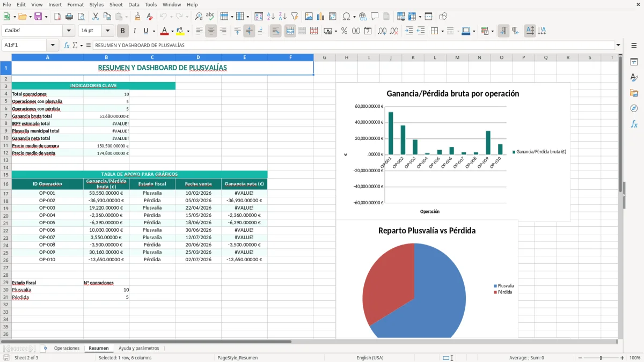The height and width of the screenshot is (362, 644).
Task: Click PageStyle_Resumen in status bar
Action: pos(237,358)
